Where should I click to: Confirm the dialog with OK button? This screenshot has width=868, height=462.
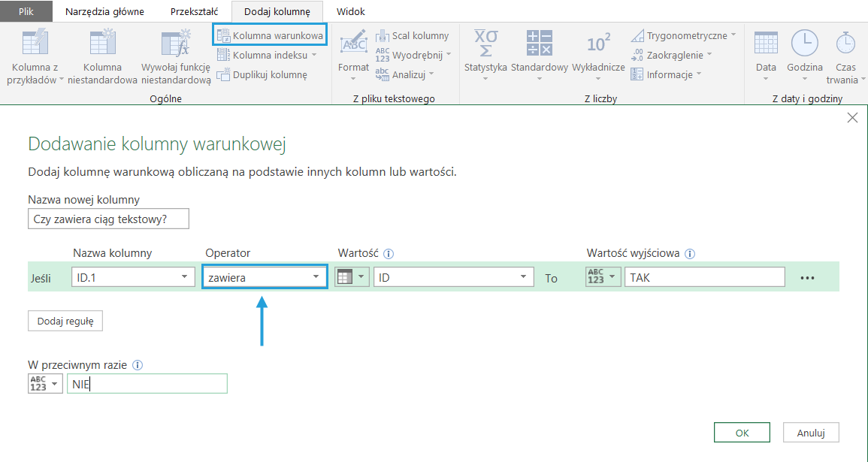(x=742, y=433)
